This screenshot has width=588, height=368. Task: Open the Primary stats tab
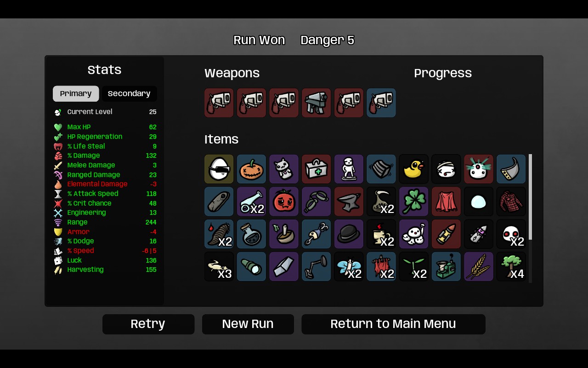76,93
